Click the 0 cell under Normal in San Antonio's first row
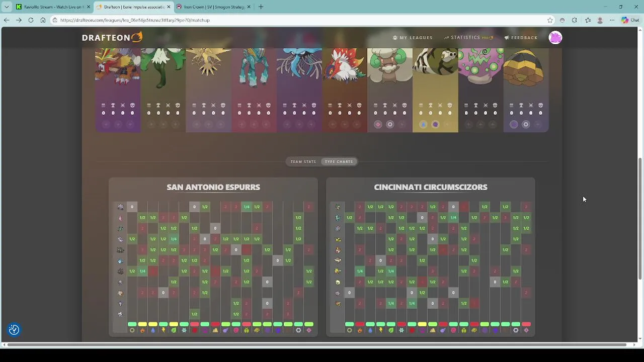The image size is (644, 362). click(x=132, y=207)
